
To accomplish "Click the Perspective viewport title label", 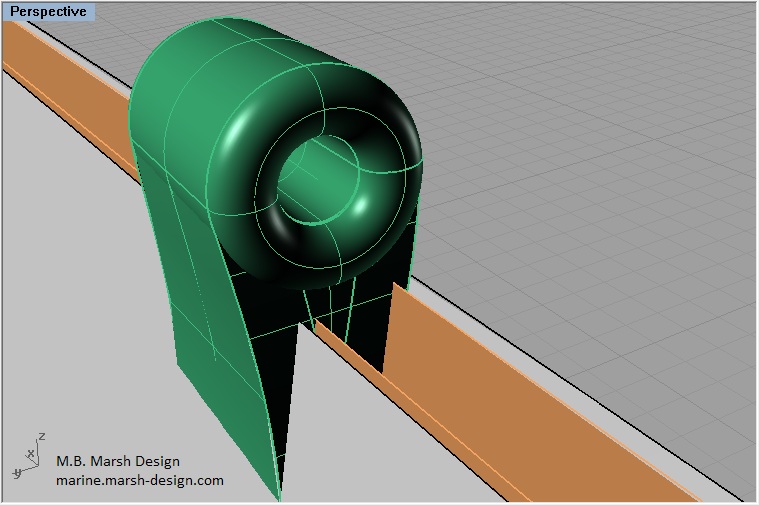I will tap(48, 12).
